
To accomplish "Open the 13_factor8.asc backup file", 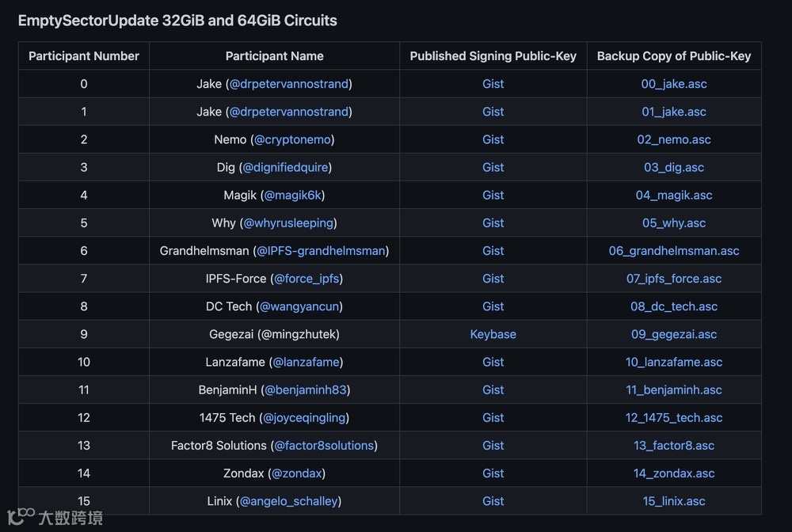I will [674, 446].
